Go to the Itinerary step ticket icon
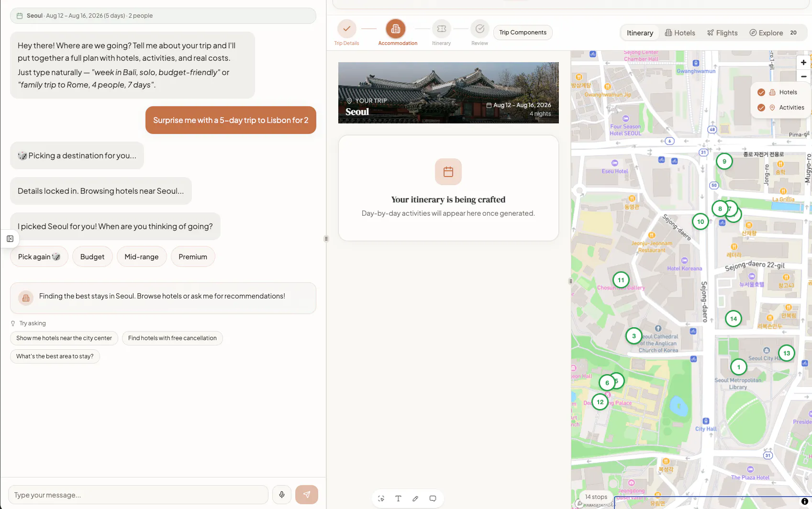This screenshot has width=812, height=509. click(x=442, y=29)
